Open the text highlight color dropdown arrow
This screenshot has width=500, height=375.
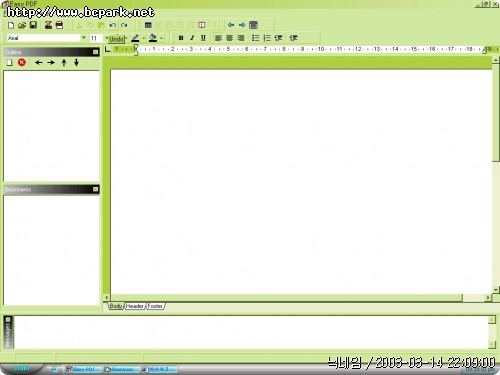144,38
